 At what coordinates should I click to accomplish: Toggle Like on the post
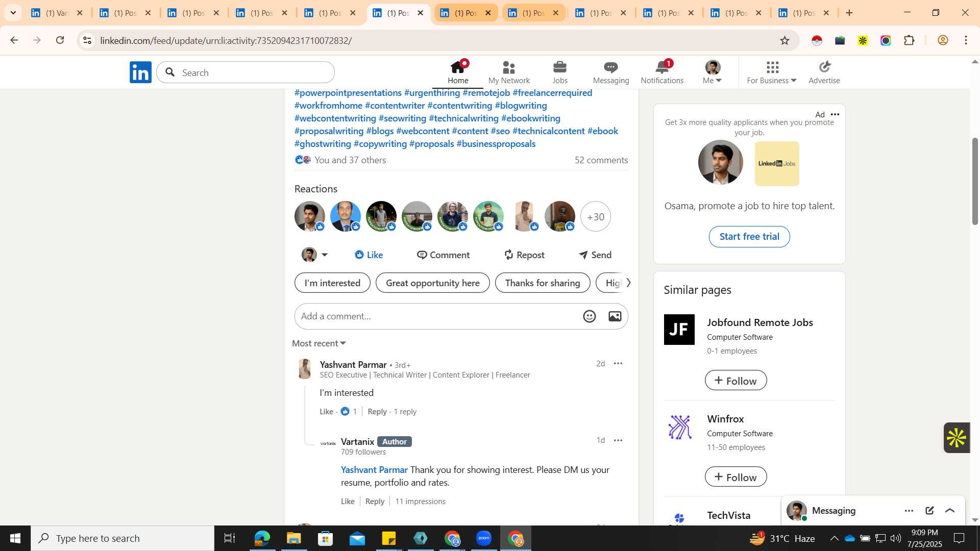tap(369, 255)
